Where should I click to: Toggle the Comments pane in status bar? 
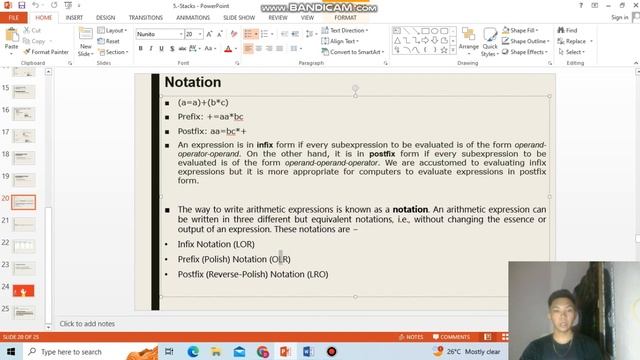[x=451, y=337]
